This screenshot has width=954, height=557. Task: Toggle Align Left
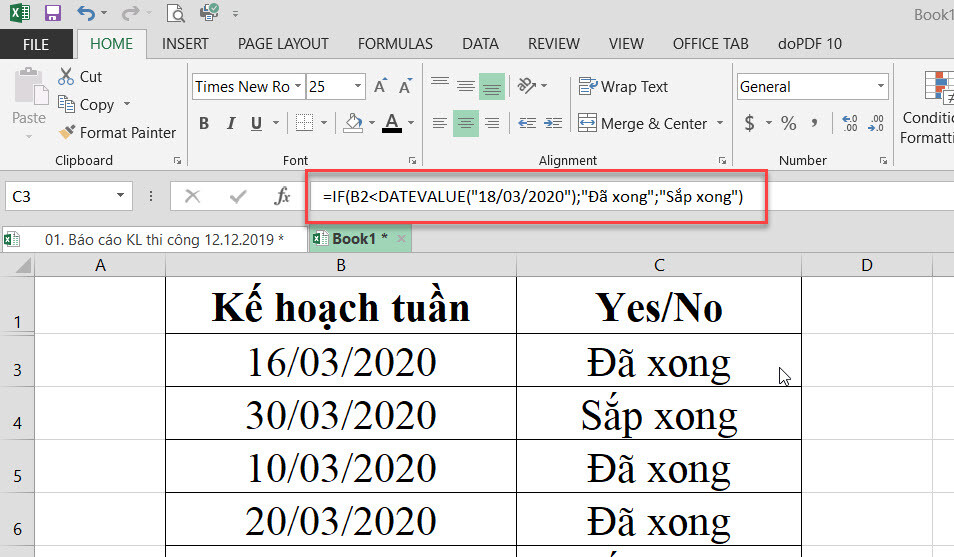(440, 123)
